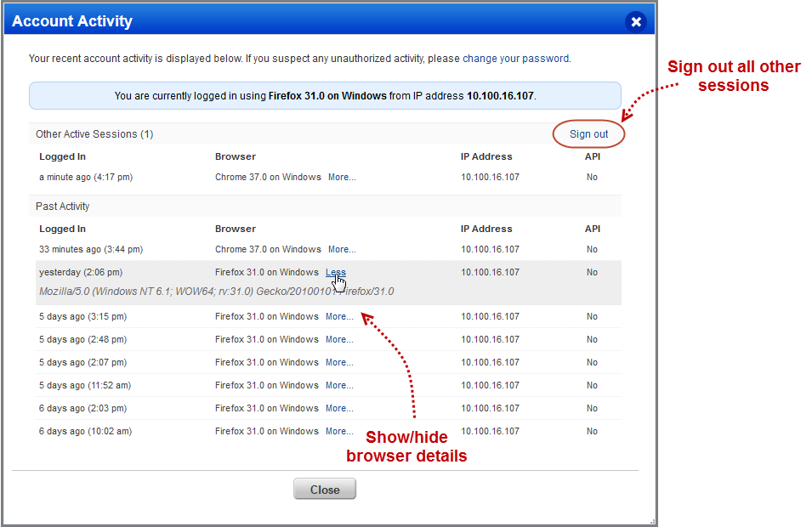The image size is (812, 527).
Task: Expand browser details for the Chrome session a minute ago
Action: point(341,177)
